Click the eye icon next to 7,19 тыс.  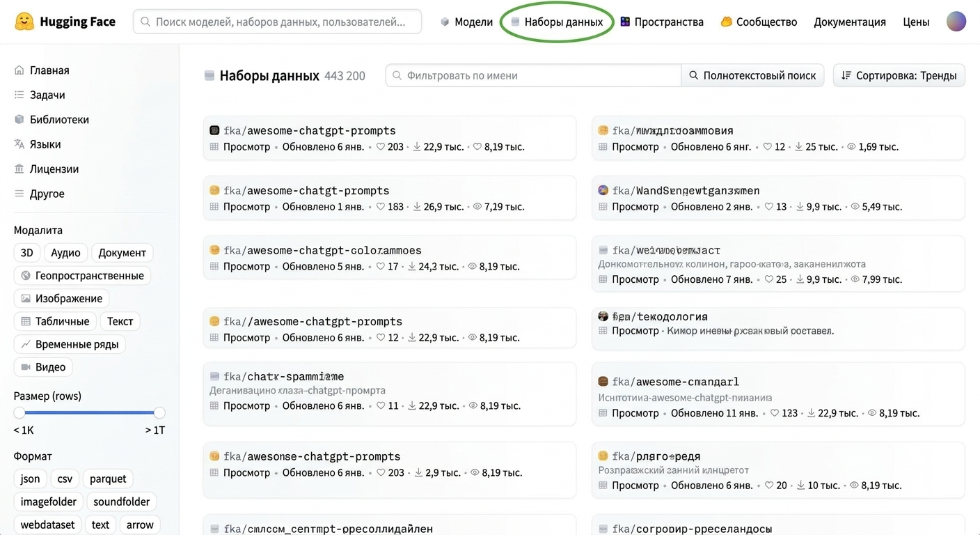point(477,206)
